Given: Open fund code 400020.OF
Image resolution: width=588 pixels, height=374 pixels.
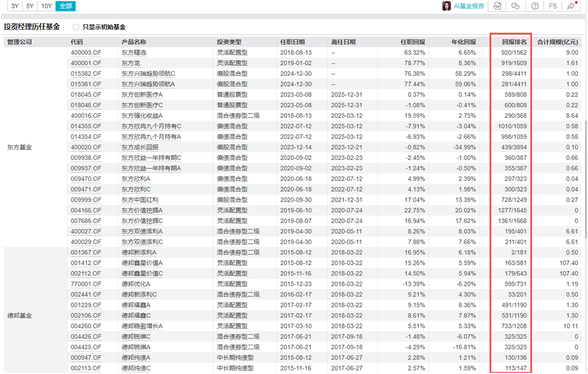Looking at the screenshot, I should click(86, 147).
